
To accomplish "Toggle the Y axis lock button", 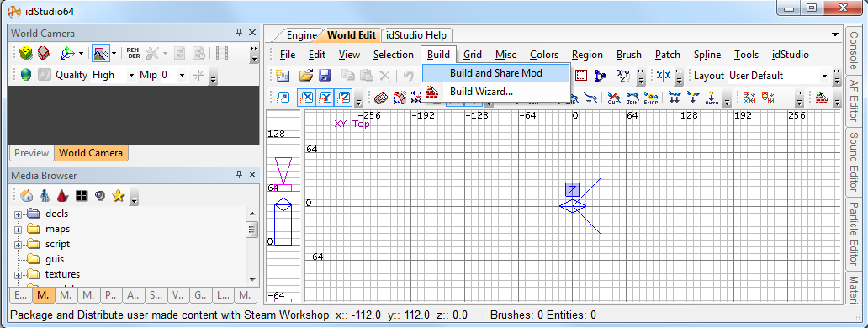I will (325, 98).
